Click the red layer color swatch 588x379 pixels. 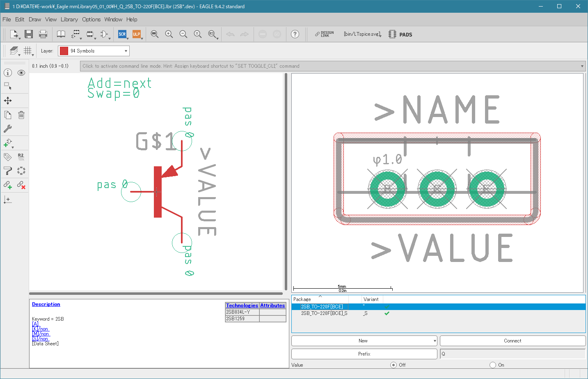click(64, 51)
